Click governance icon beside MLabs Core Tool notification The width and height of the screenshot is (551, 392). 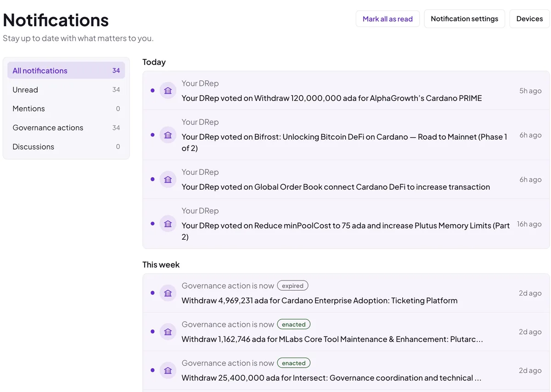168,331
